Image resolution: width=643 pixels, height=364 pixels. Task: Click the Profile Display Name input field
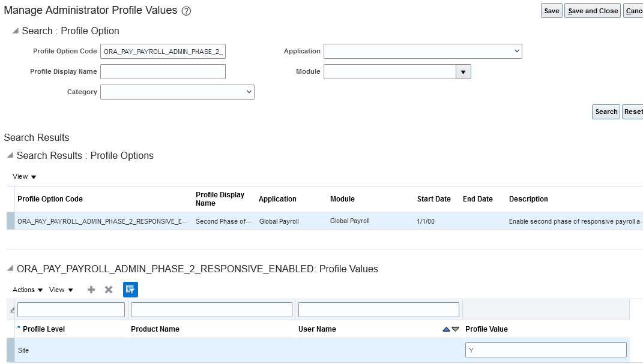click(163, 72)
